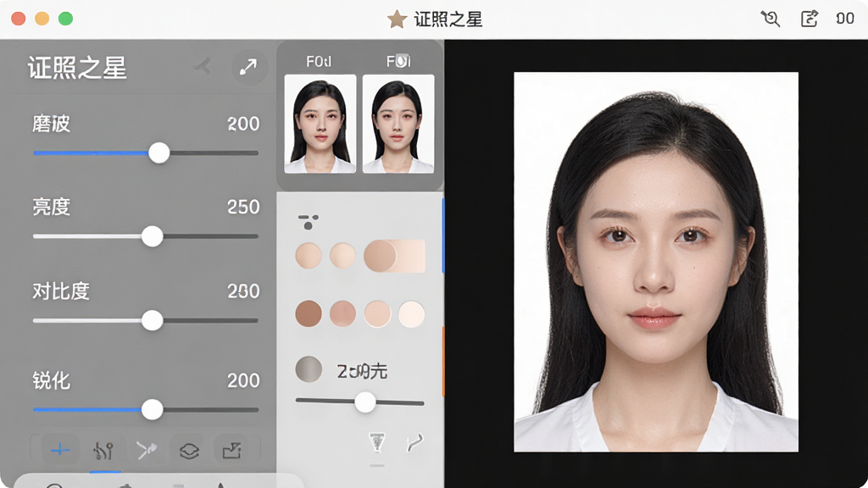Click the gray gradient circle swatch

(x=309, y=369)
